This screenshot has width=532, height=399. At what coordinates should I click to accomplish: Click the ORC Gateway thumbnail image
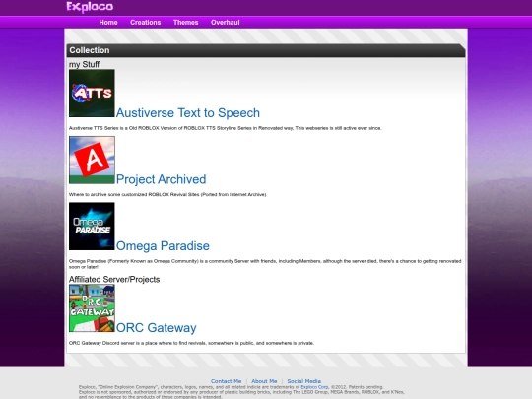tap(92, 308)
